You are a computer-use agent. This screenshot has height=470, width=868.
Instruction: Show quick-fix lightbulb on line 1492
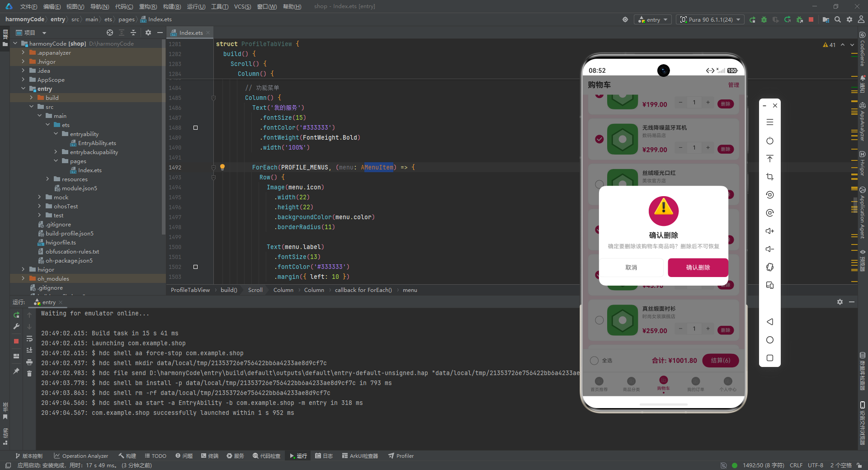tap(222, 167)
